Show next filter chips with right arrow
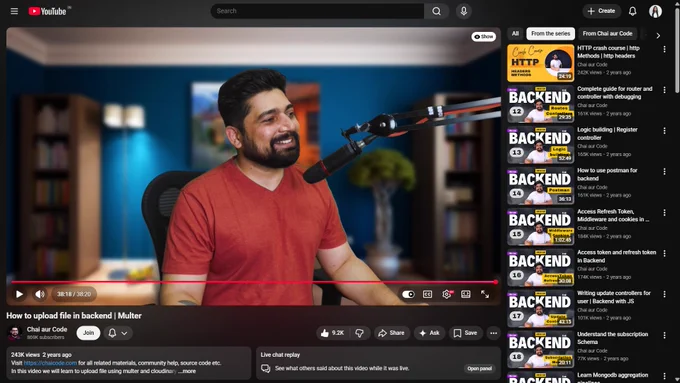Viewport: 680px width, 383px height. click(658, 36)
